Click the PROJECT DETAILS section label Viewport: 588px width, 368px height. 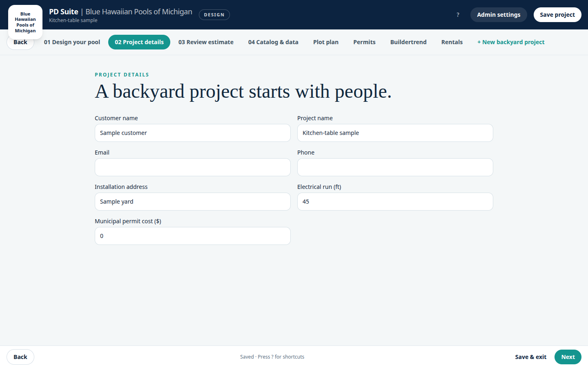pyautogui.click(x=122, y=75)
